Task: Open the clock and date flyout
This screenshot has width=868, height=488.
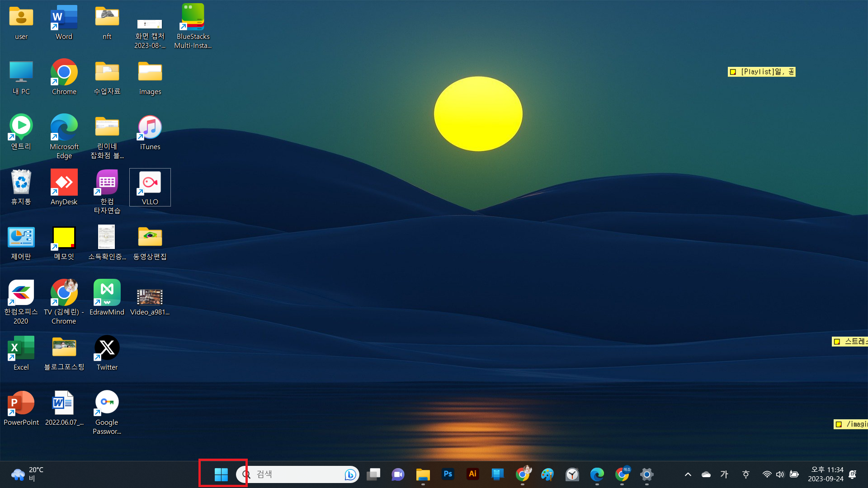Action: click(x=826, y=474)
